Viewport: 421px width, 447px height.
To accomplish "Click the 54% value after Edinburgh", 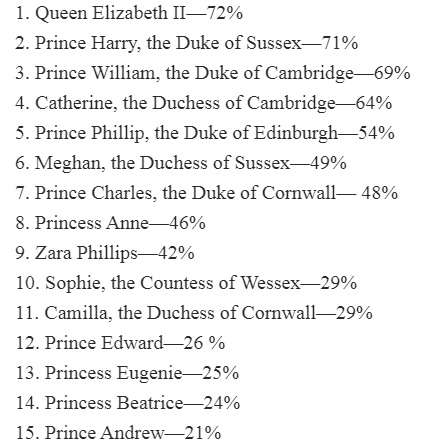I will (x=377, y=134).
